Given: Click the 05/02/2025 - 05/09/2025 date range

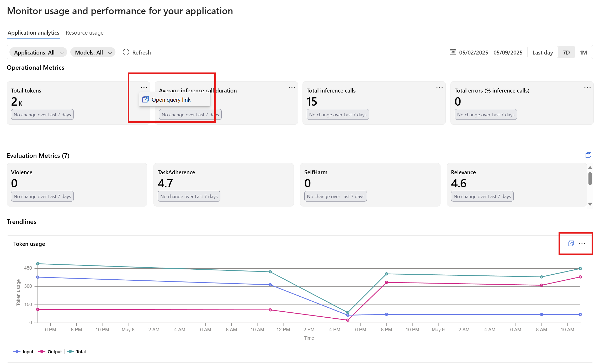Looking at the screenshot, I should 490,52.
